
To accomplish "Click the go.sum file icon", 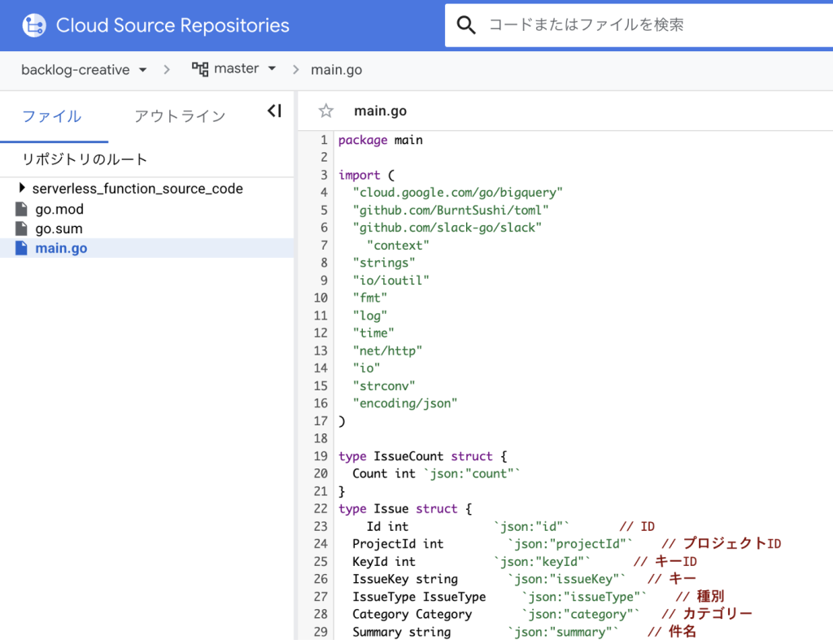I will coord(22,228).
